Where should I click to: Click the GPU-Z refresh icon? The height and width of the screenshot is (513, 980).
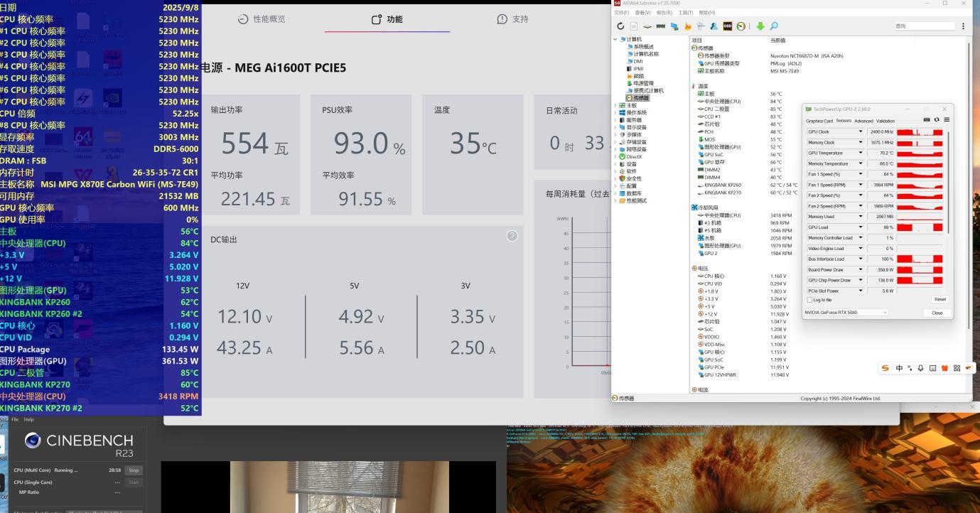[x=937, y=120]
